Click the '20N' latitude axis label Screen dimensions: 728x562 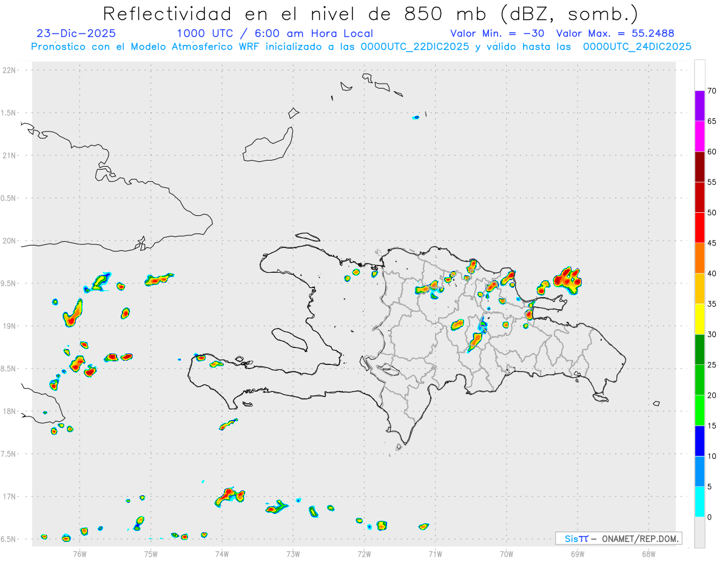click(10, 241)
